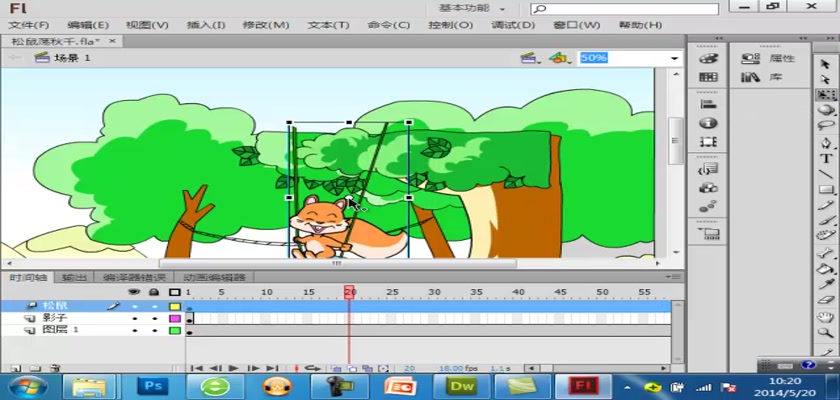Select the Eraser tool
Screen dimensions: 840x400
coord(826,300)
